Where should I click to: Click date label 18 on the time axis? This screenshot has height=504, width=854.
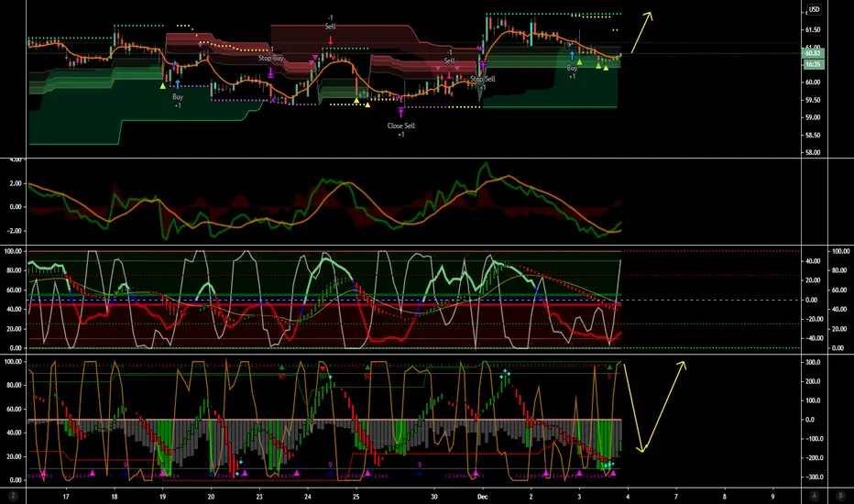115,497
